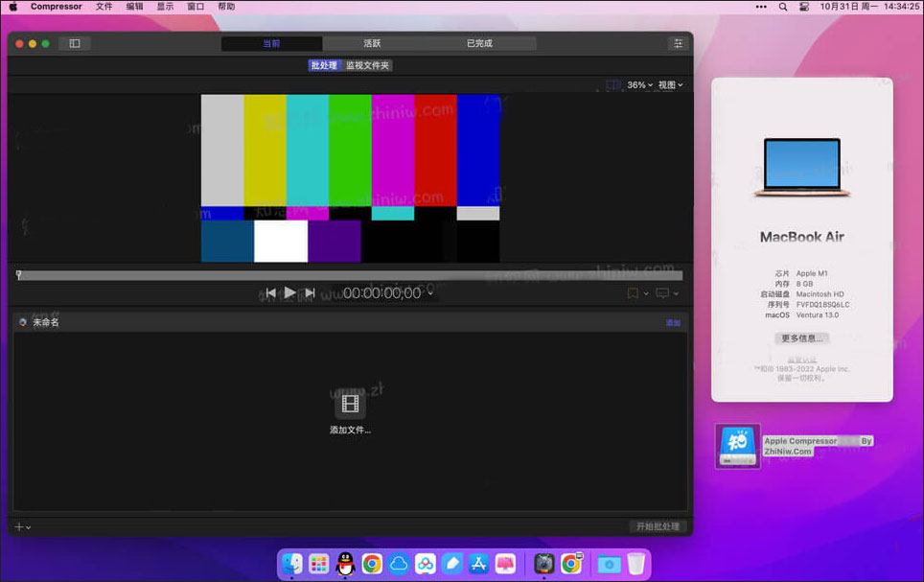Click the caption bubble icon
This screenshot has width=924, height=582.
click(662, 293)
